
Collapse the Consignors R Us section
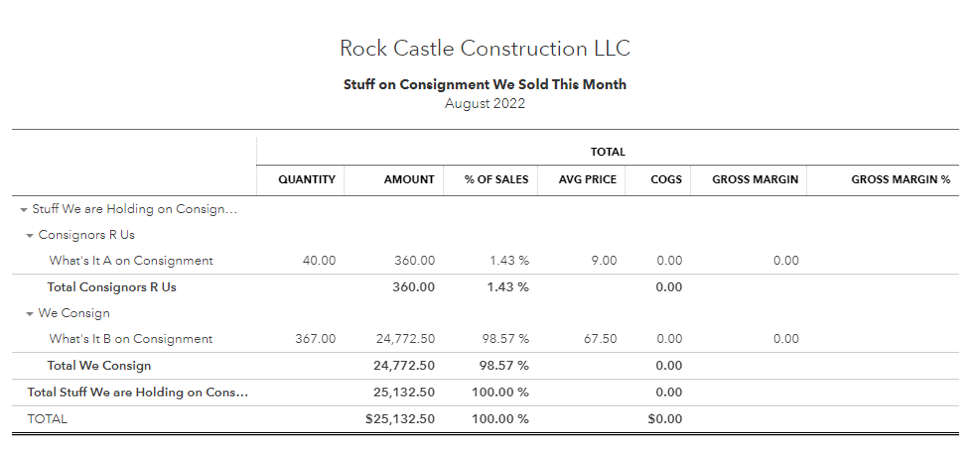[30, 236]
